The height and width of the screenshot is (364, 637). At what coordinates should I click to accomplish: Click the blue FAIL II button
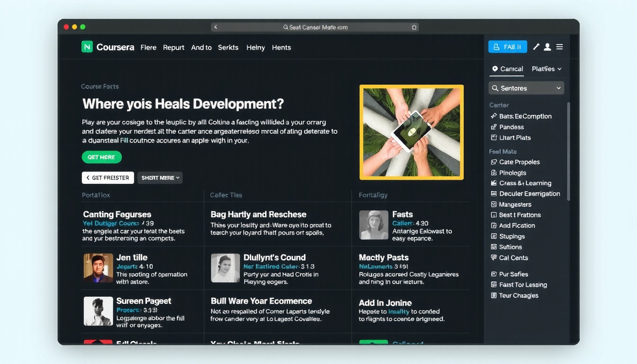[508, 46]
